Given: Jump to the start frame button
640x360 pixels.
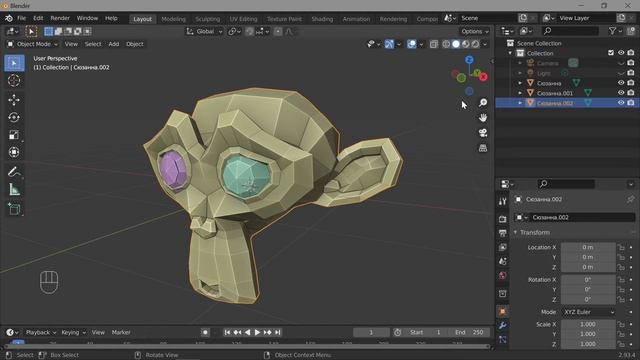Looking at the screenshot, I should pos(227,332).
